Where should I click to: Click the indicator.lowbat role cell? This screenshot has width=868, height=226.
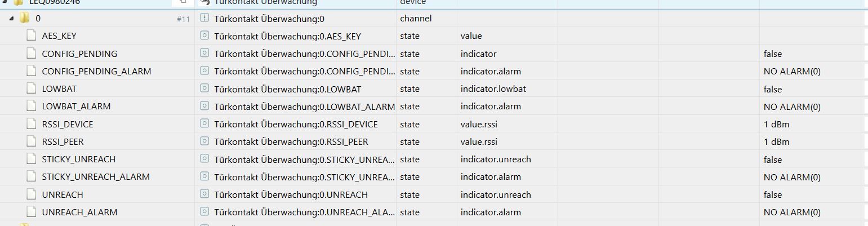(x=493, y=89)
